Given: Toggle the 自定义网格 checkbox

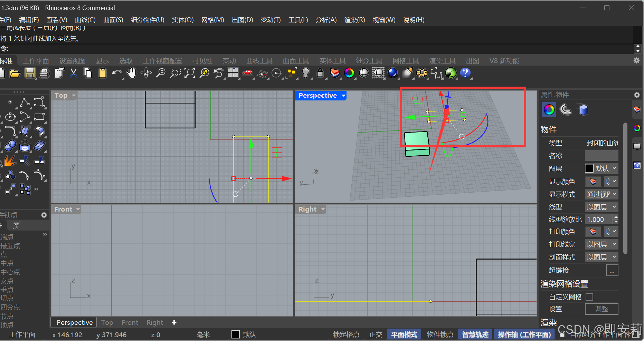Looking at the screenshot, I should tap(589, 297).
